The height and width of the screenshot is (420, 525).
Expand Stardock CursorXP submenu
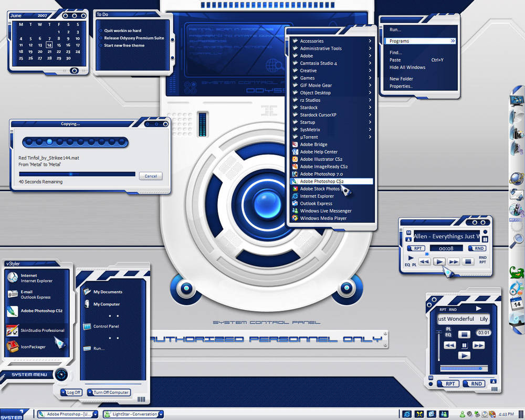coord(370,114)
